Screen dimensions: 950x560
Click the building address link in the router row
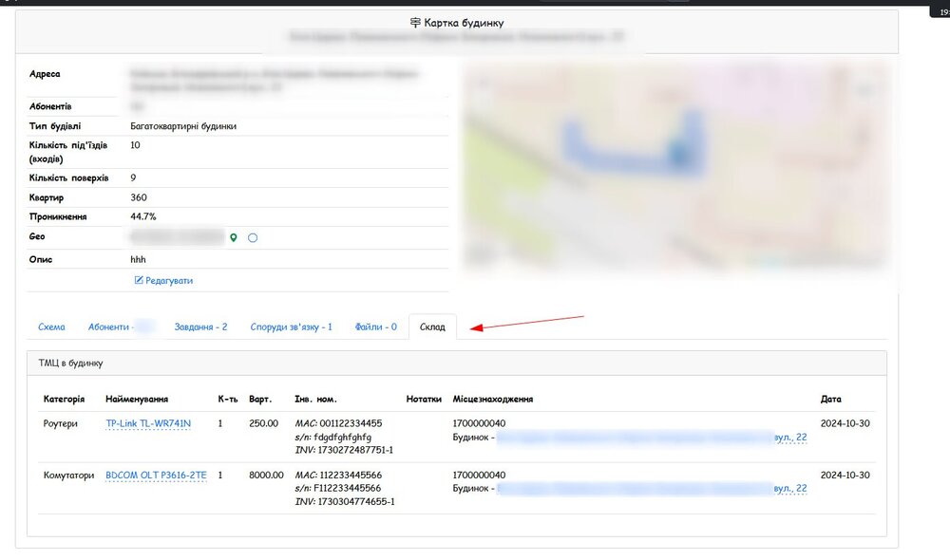[651, 437]
